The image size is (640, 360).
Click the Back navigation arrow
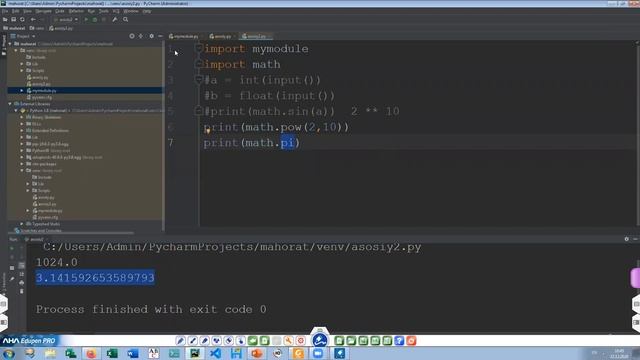33,19
